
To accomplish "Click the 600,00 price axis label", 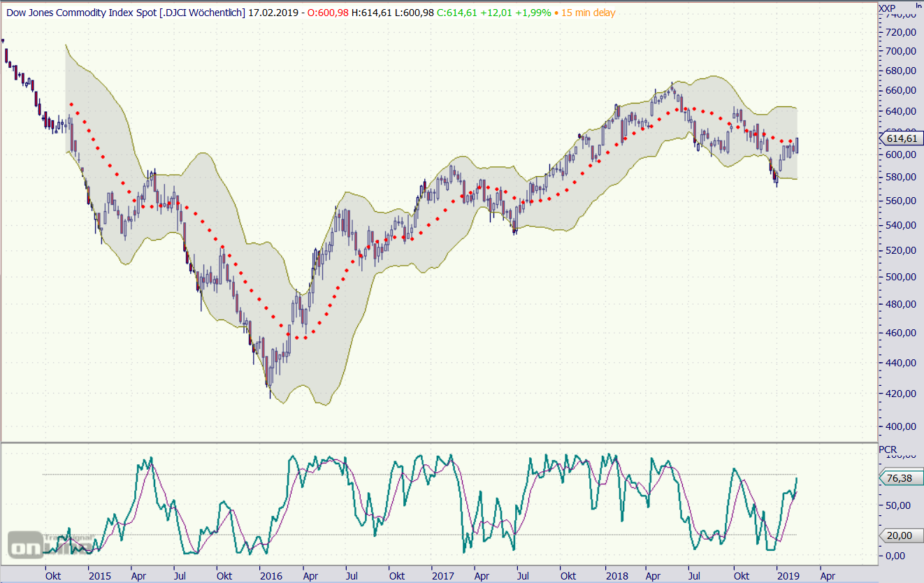I will (x=900, y=154).
